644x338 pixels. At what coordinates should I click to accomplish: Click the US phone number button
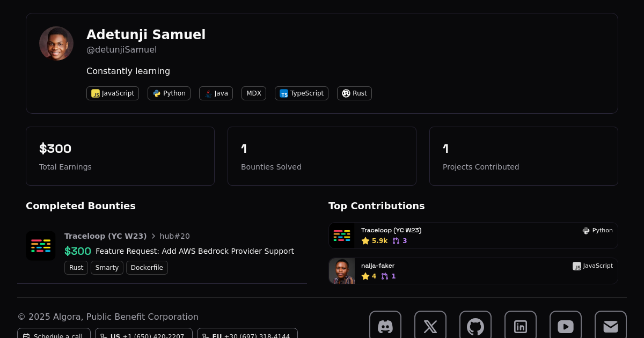tap(144, 335)
